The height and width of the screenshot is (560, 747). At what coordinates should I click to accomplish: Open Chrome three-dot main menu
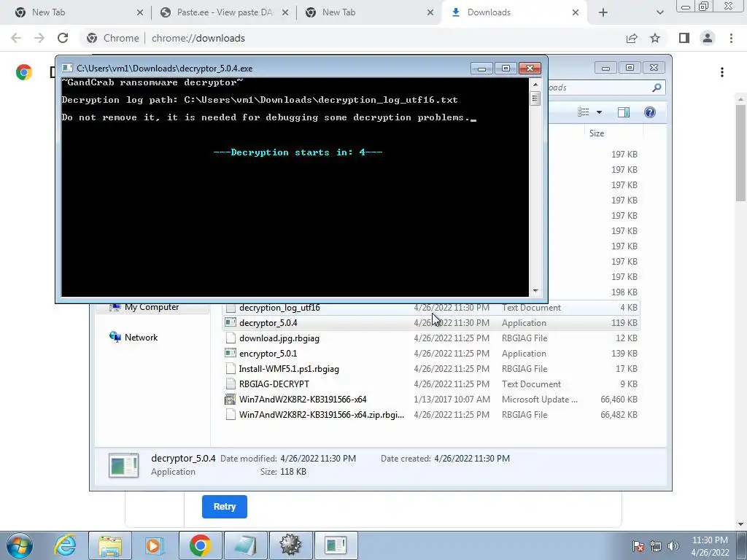[x=731, y=38]
